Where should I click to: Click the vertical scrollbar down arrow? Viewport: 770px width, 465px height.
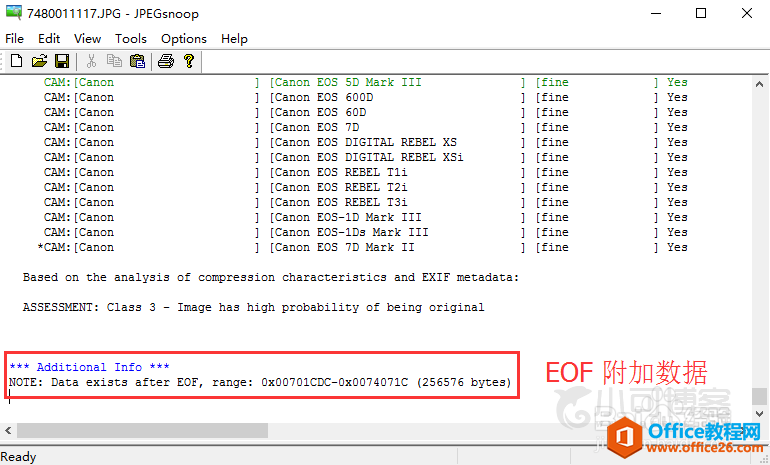(x=760, y=413)
